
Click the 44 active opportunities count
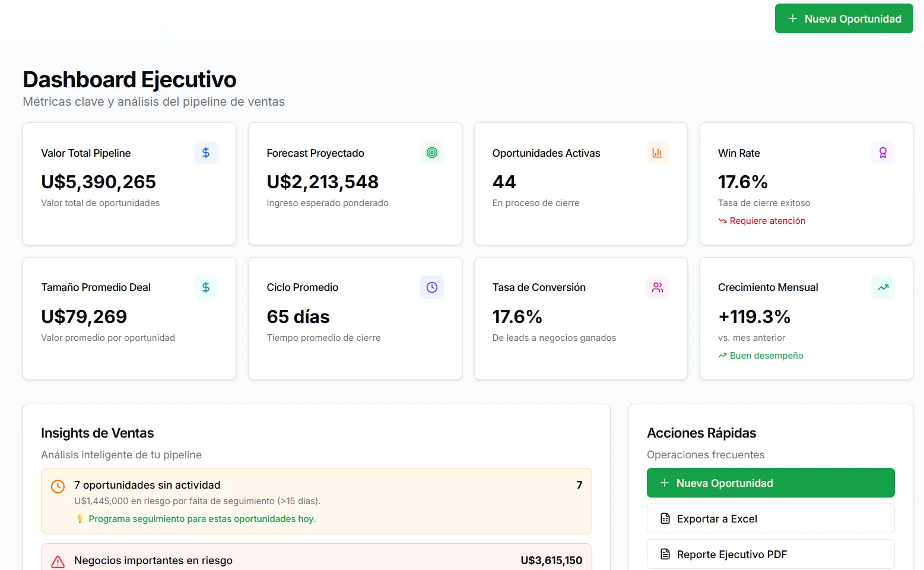tap(504, 182)
